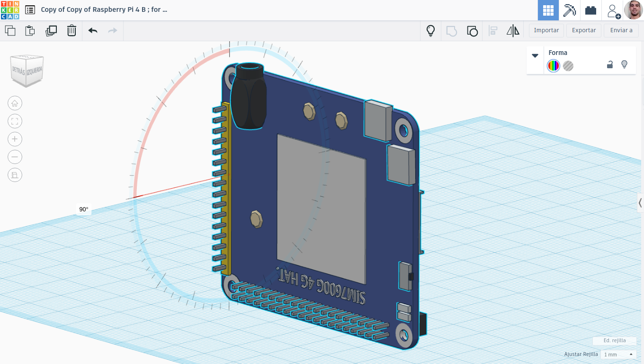
Task: Click the Mirror tool icon
Action: [x=513, y=31]
